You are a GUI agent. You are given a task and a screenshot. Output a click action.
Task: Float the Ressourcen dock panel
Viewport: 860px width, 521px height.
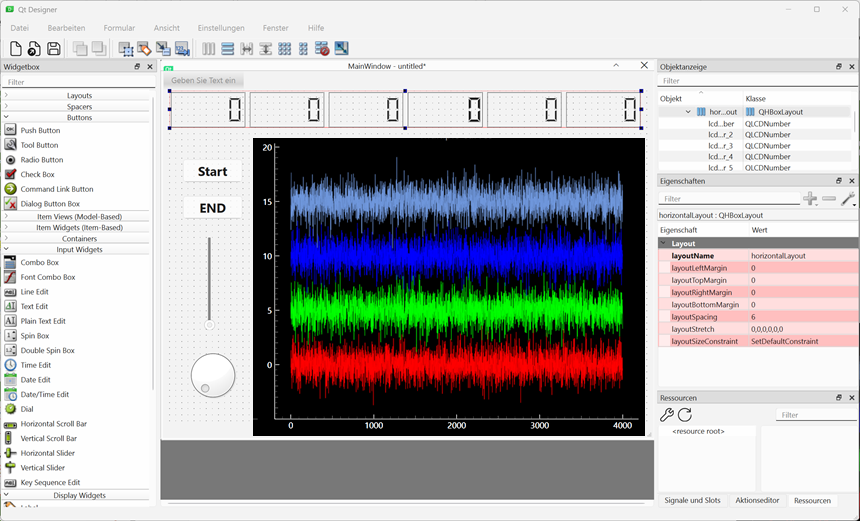839,398
